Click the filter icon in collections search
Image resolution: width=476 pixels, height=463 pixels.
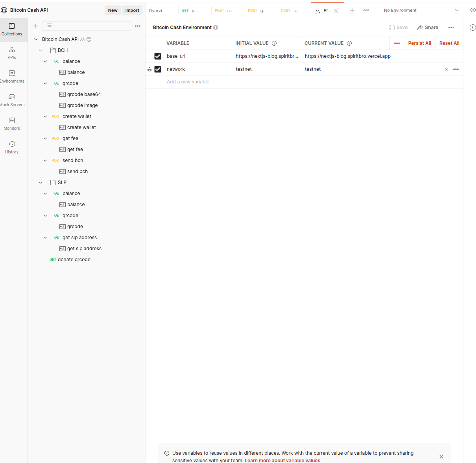[50, 26]
